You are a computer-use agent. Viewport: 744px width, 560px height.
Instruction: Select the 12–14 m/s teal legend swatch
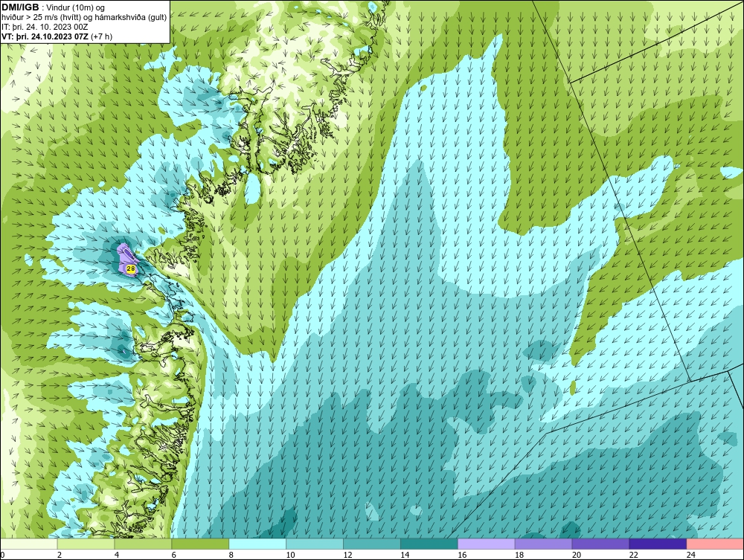point(372,544)
